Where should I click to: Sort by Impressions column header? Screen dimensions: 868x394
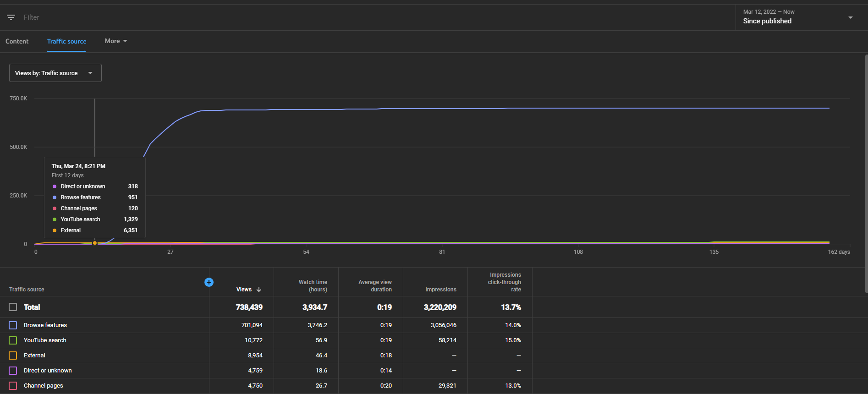[x=441, y=290]
